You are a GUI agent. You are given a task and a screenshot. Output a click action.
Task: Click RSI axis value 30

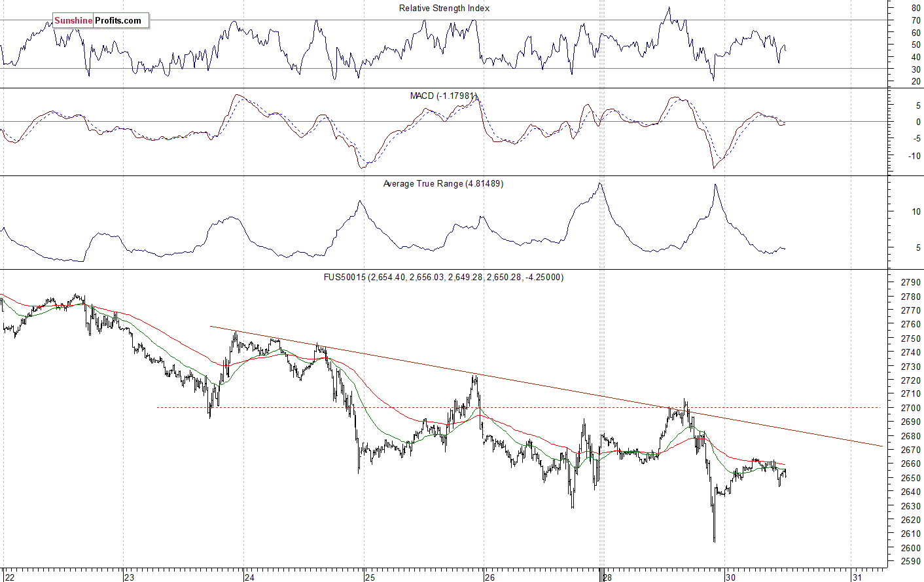(915, 69)
